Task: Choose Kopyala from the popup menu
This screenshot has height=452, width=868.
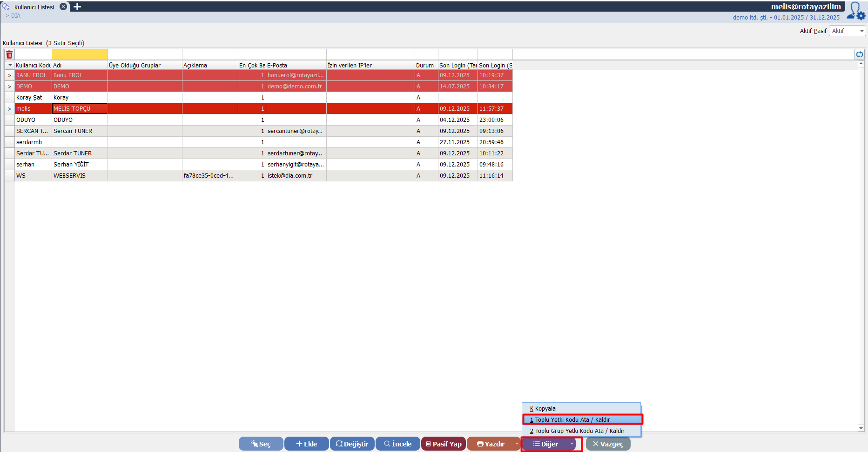Action: pyautogui.click(x=545, y=409)
